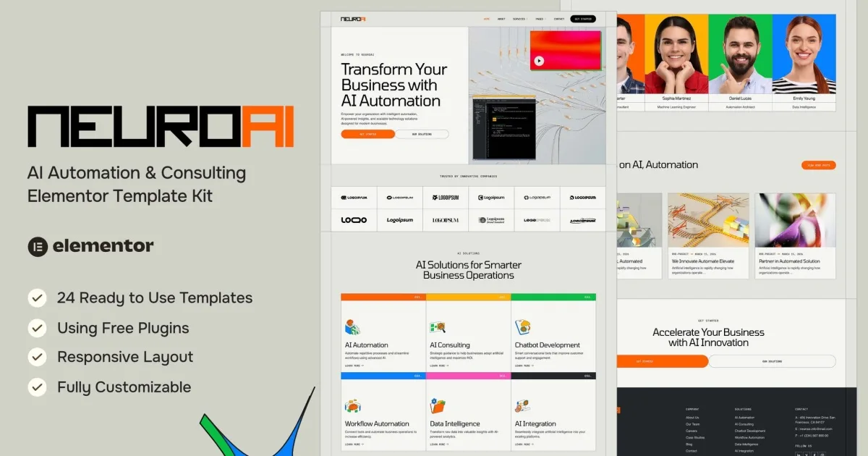Click the We Innovate Automate Elevate post title

tap(702, 261)
